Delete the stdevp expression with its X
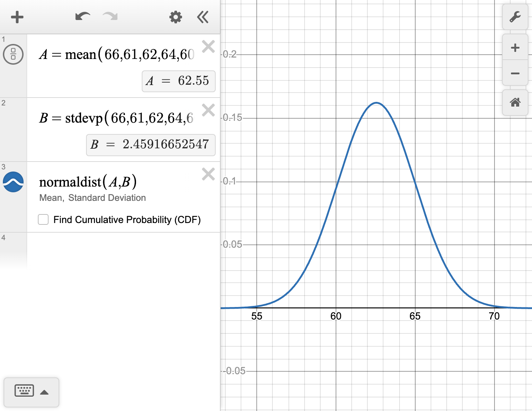 (x=208, y=110)
